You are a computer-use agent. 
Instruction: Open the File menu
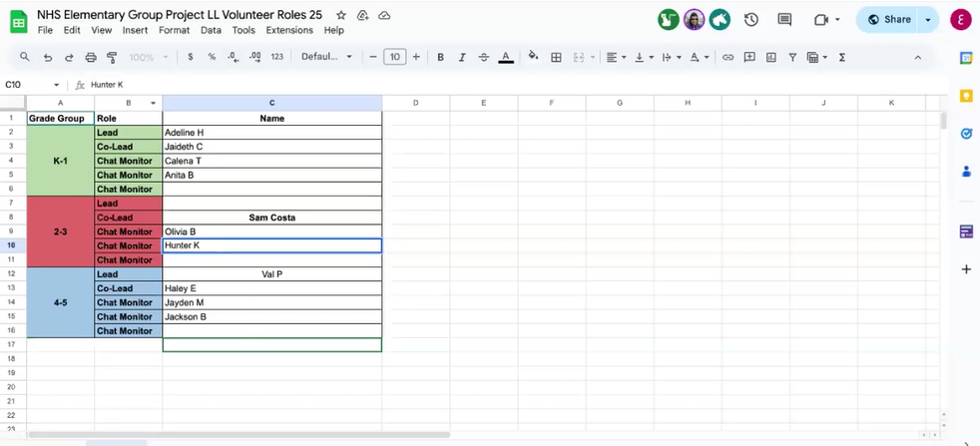[x=45, y=30]
